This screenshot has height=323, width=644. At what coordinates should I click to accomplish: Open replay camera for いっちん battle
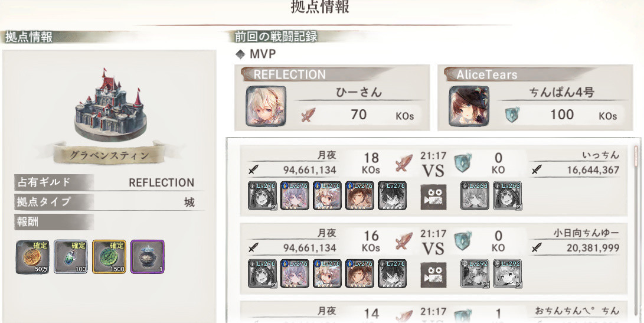433,197
